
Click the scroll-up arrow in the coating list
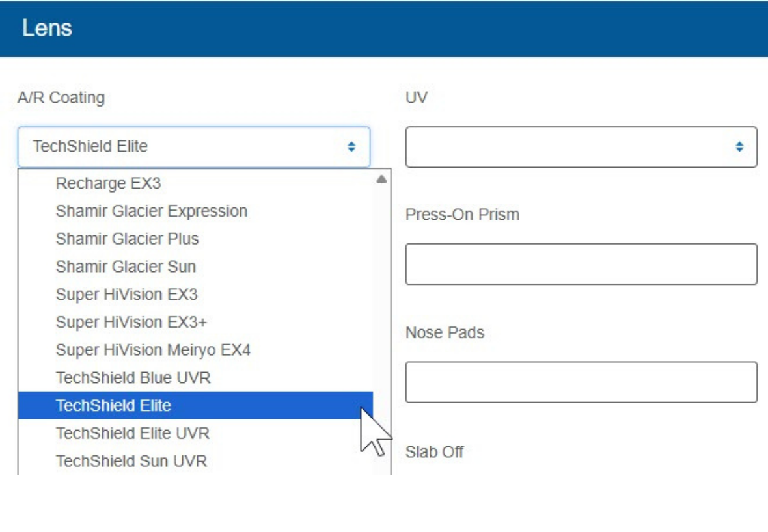pyautogui.click(x=381, y=179)
